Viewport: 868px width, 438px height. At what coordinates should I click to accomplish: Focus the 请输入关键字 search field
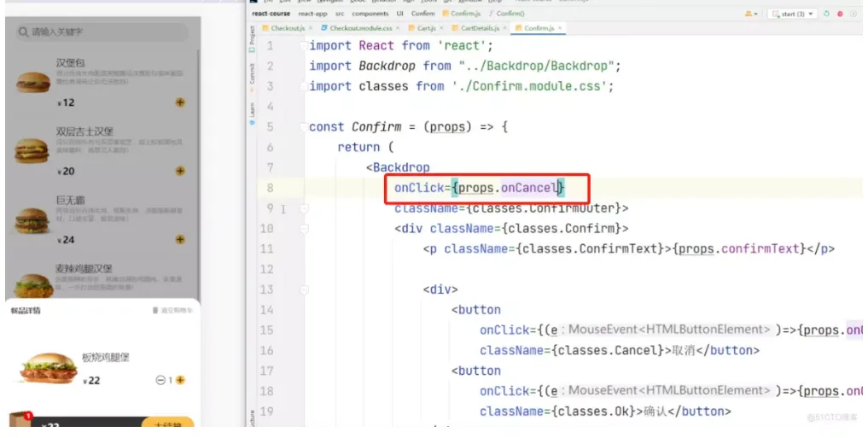click(102, 32)
